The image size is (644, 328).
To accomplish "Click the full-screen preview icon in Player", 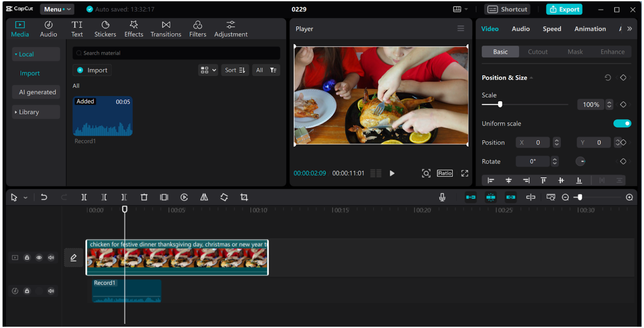I will tap(464, 173).
